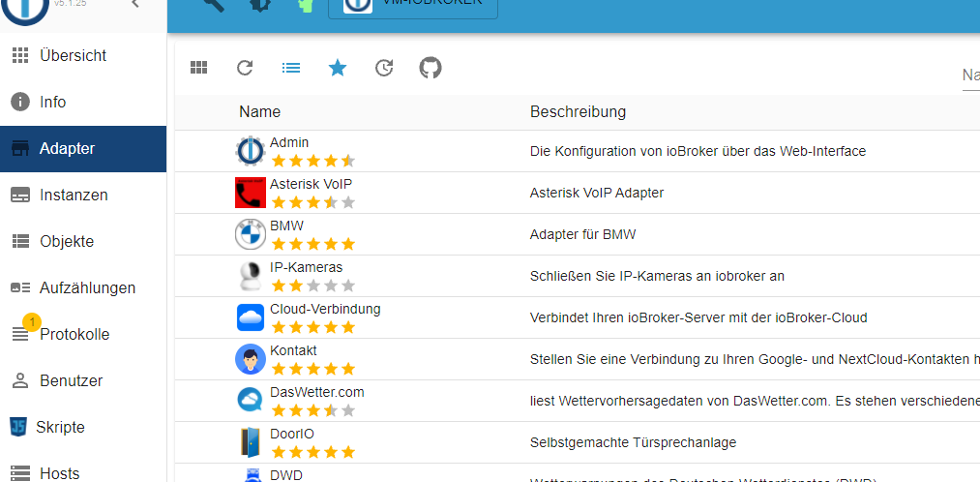Click the Instanzen icon

(x=20, y=196)
